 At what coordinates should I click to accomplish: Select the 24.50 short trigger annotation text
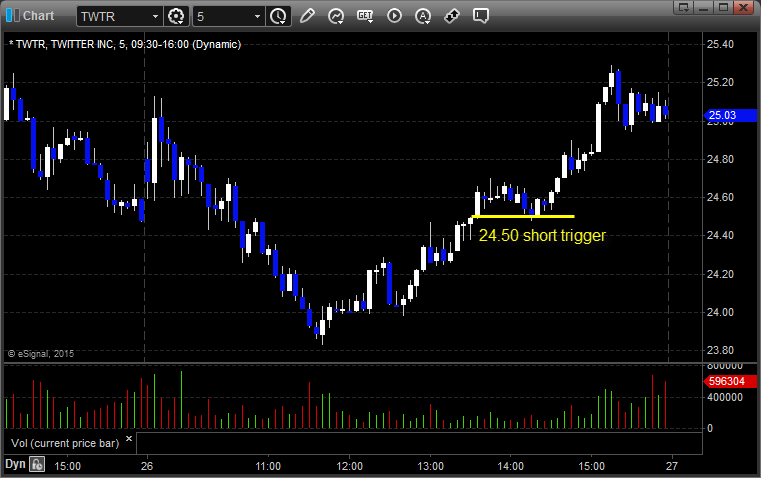[542, 235]
